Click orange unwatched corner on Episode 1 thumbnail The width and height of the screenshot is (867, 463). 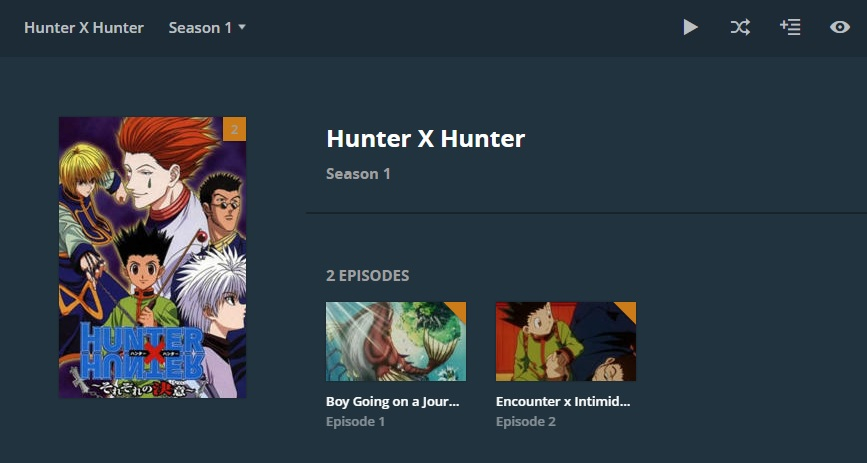(x=458, y=309)
